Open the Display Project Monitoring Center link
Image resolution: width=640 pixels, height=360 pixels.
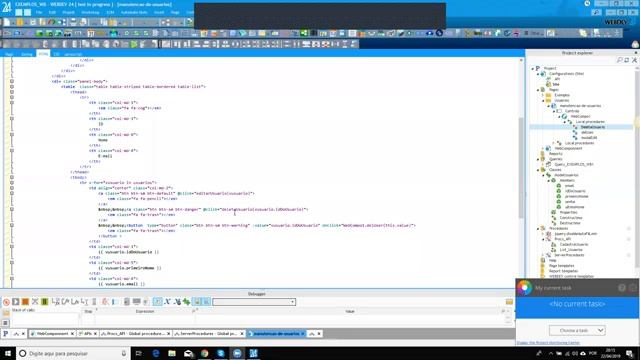tap(548, 342)
